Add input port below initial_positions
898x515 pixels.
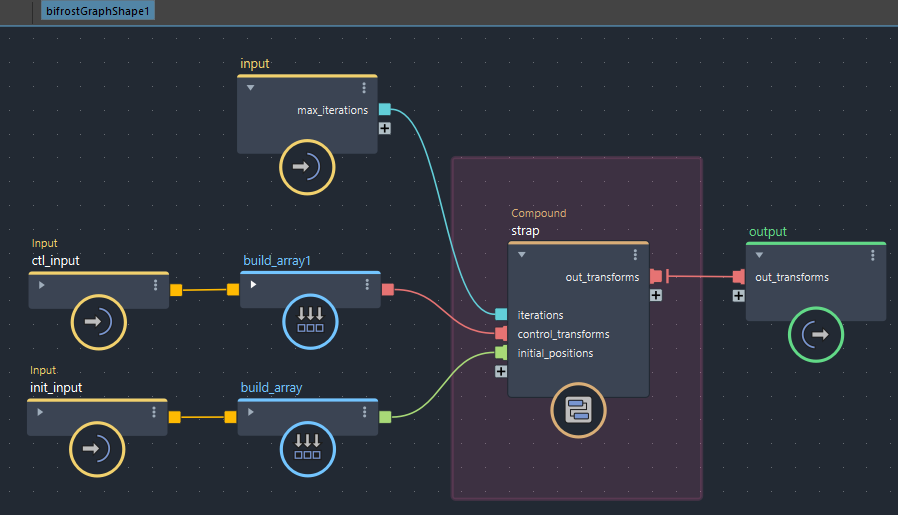click(x=501, y=371)
